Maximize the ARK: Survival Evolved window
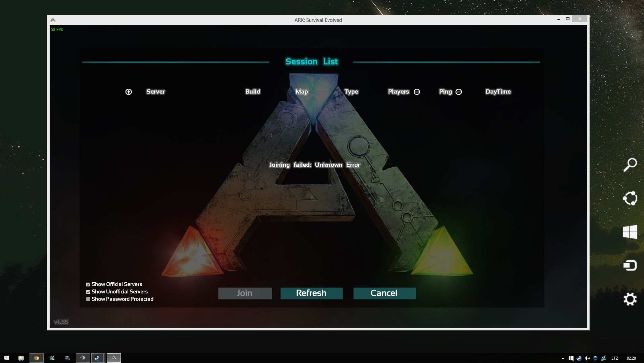The width and height of the screenshot is (644, 363). pyautogui.click(x=568, y=19)
